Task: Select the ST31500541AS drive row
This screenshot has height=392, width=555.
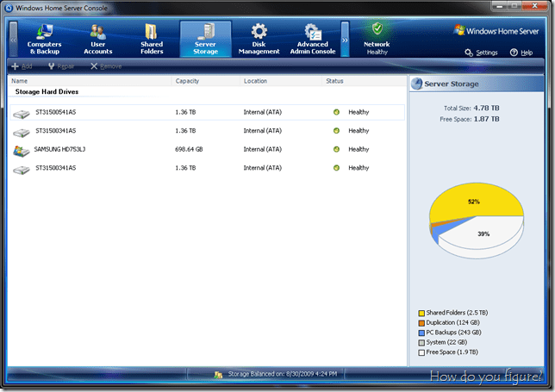Action: [55, 112]
